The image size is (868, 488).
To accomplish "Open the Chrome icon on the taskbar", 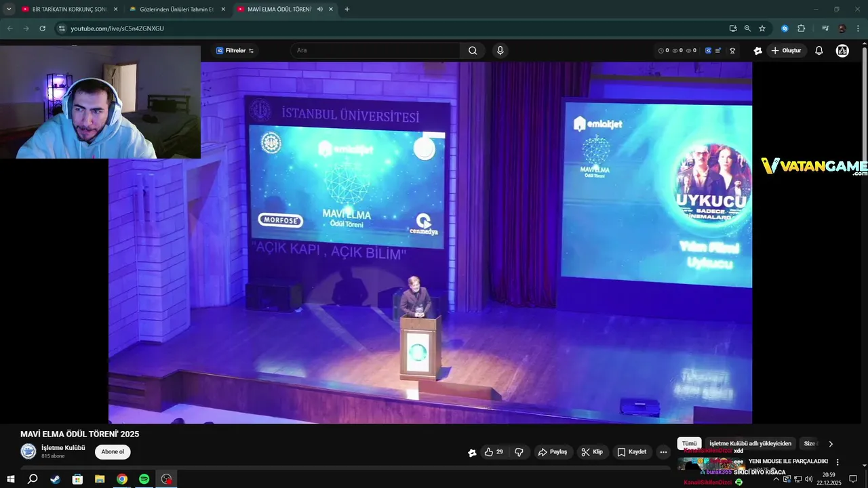I will tap(121, 479).
